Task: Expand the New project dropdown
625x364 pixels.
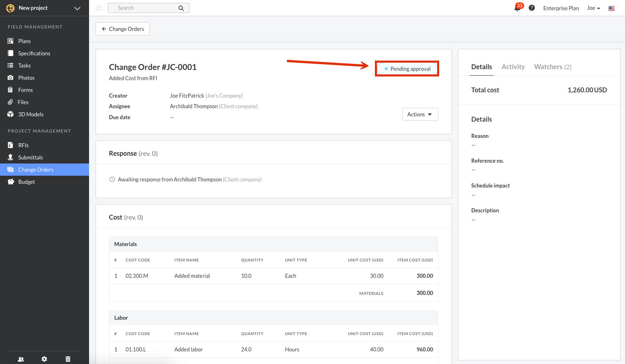Action: tap(77, 8)
